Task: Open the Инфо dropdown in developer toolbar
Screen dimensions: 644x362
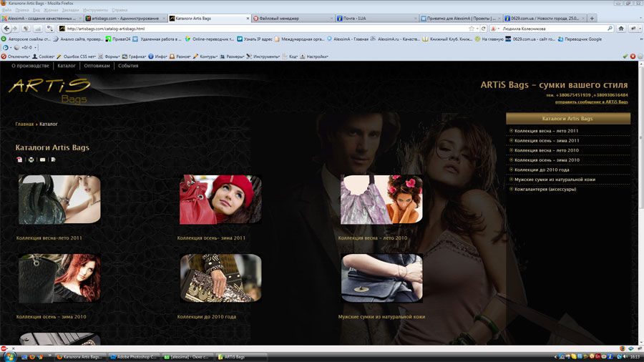Action: 157,57
